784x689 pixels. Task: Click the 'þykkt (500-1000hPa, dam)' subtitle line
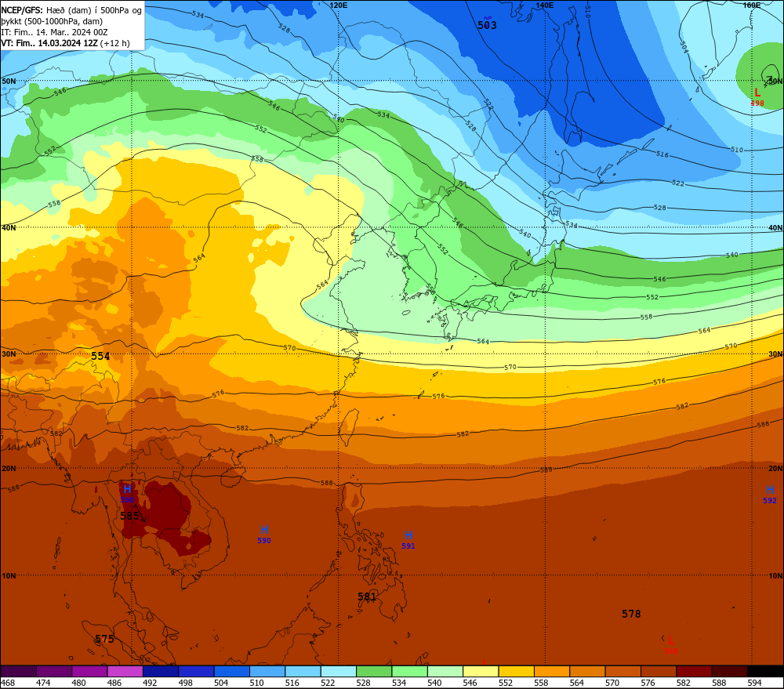click(x=52, y=21)
